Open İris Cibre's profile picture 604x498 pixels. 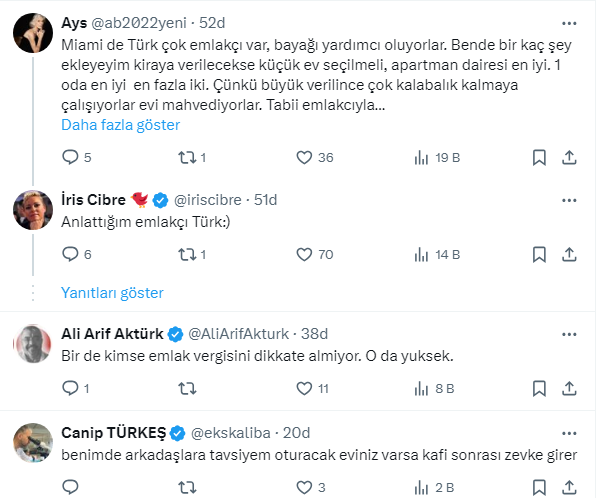pyautogui.click(x=33, y=208)
